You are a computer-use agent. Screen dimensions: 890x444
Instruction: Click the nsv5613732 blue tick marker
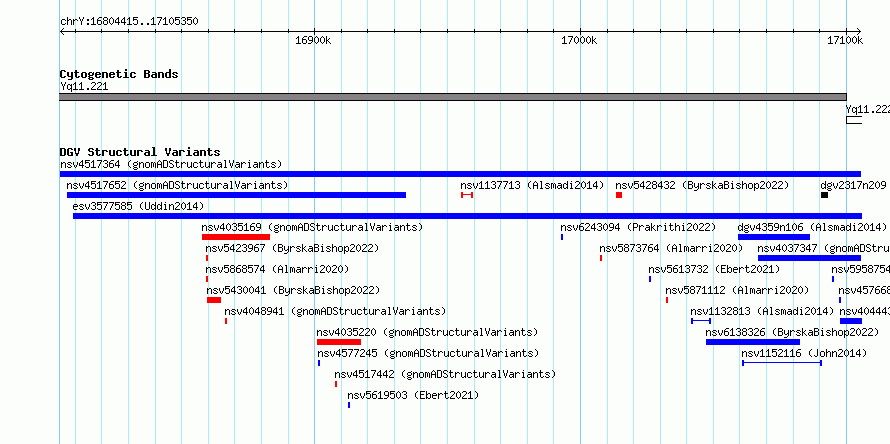650,279
